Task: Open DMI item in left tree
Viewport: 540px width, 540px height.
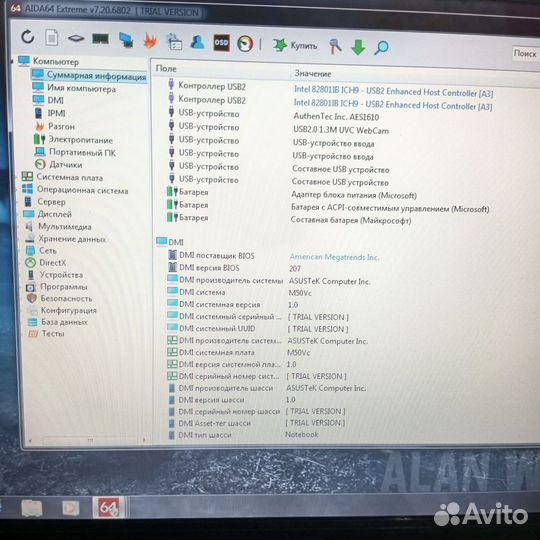Action: pyautogui.click(x=48, y=100)
